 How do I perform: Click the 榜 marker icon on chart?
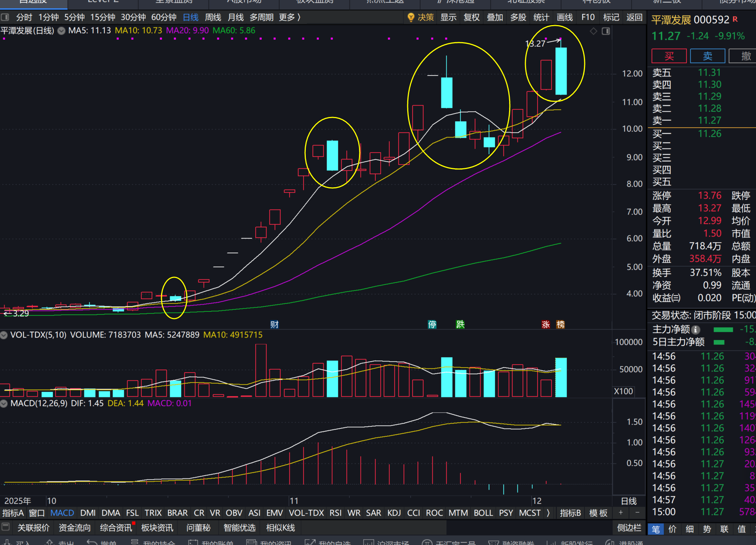560,324
